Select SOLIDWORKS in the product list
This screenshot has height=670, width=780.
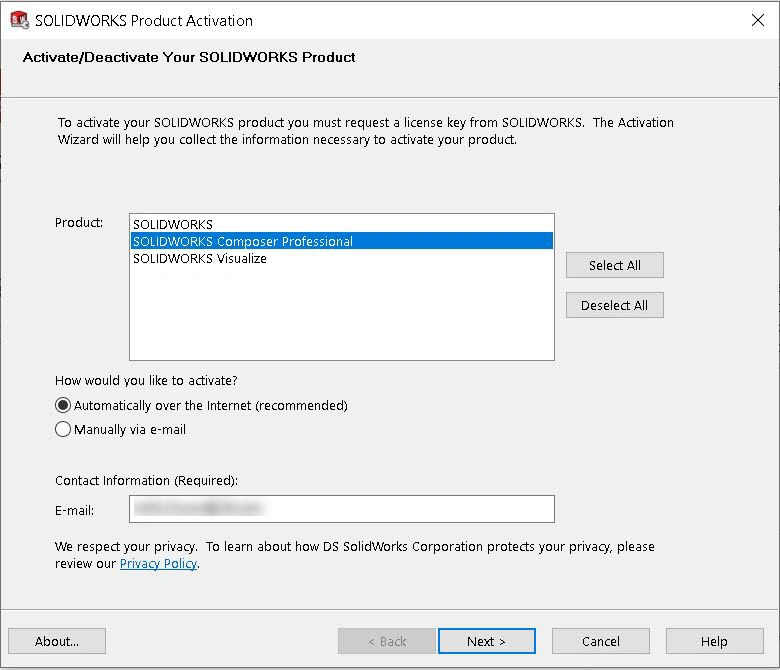tap(173, 224)
